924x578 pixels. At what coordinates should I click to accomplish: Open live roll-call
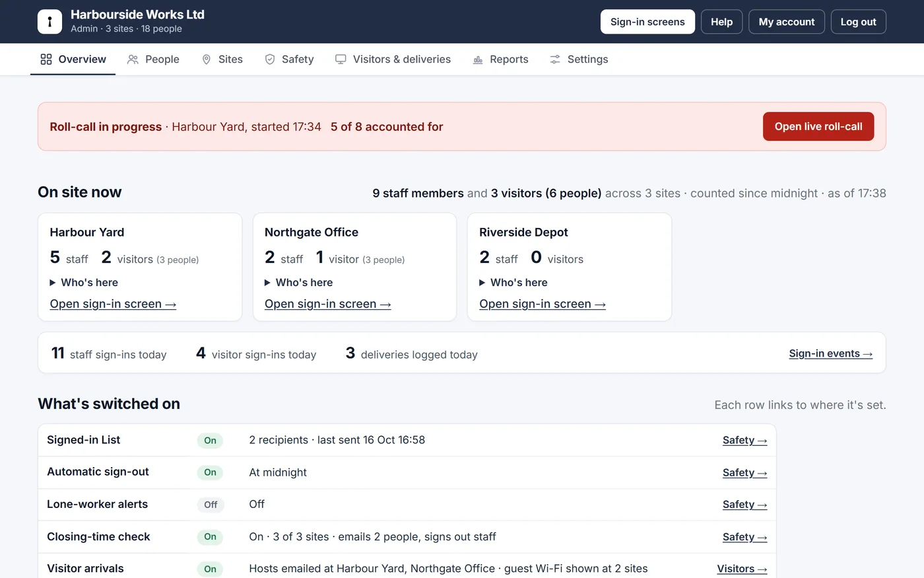[x=818, y=126]
